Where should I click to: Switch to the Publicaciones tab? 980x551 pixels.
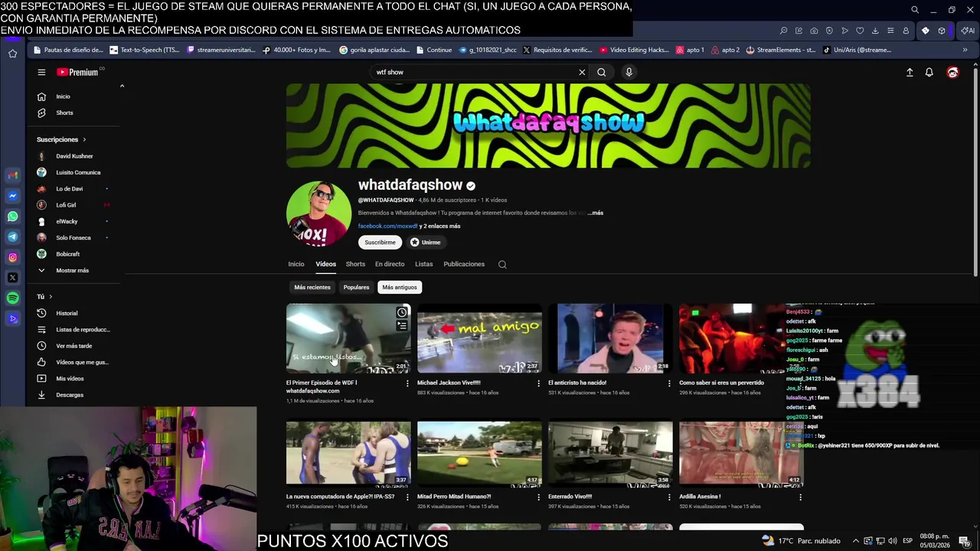464,264
